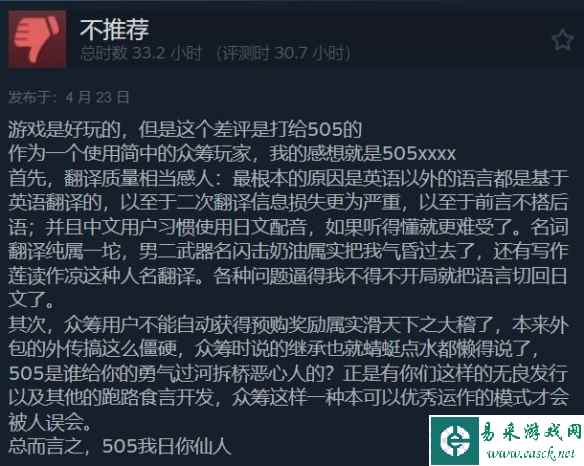Click the 总时数 33.2 小时 playtime text
Screen dimensions: 584x466
[141, 53]
